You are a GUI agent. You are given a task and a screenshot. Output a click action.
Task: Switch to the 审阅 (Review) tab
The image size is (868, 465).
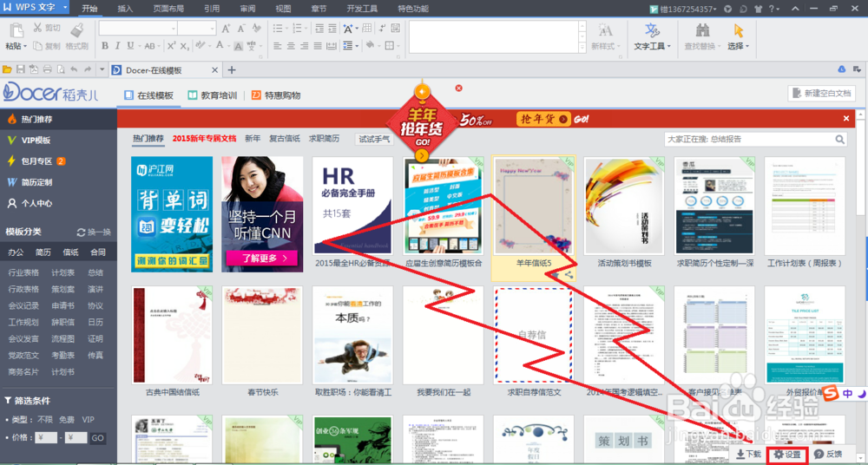click(x=247, y=9)
